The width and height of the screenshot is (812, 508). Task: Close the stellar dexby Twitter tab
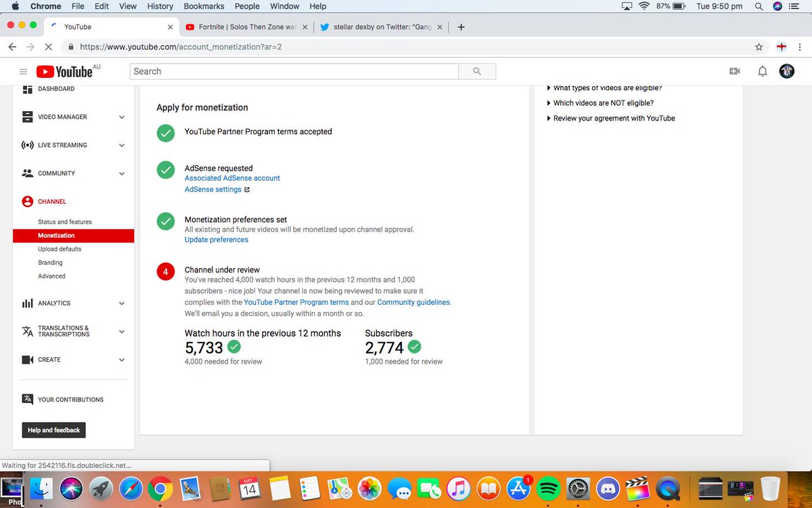point(440,27)
